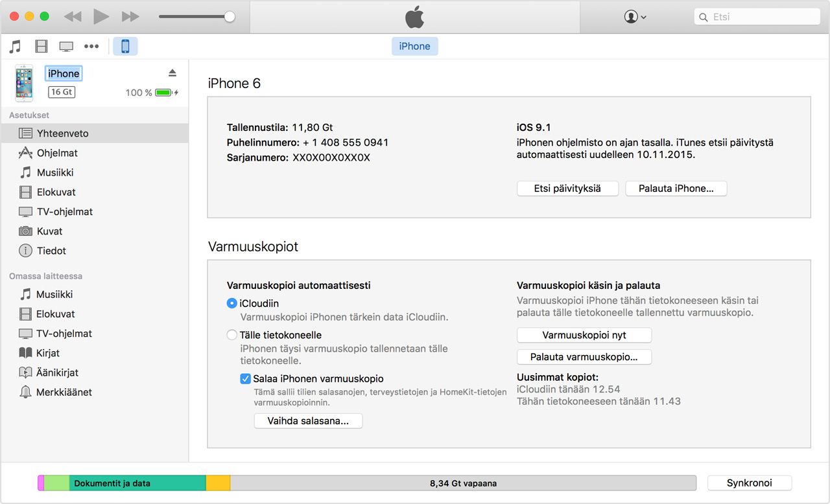Screen dimensions: 830x504
Task: Open the Music library icon in toolbar
Action: [16, 46]
